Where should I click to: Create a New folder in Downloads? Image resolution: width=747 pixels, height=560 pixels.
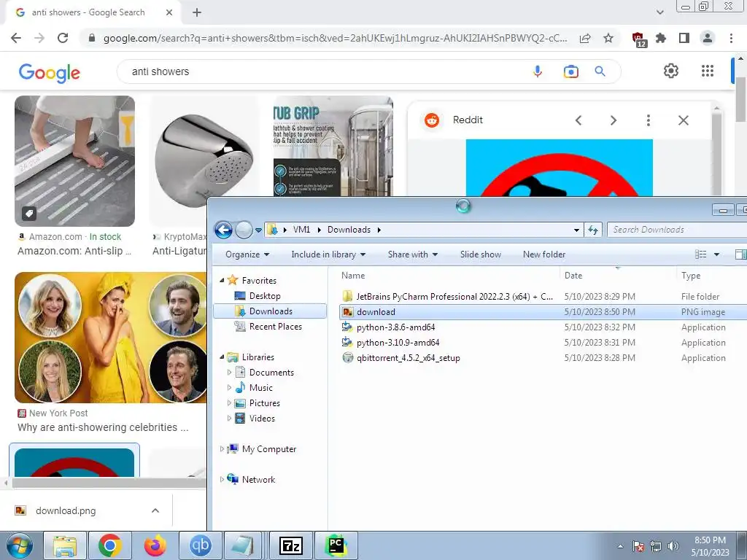(544, 254)
